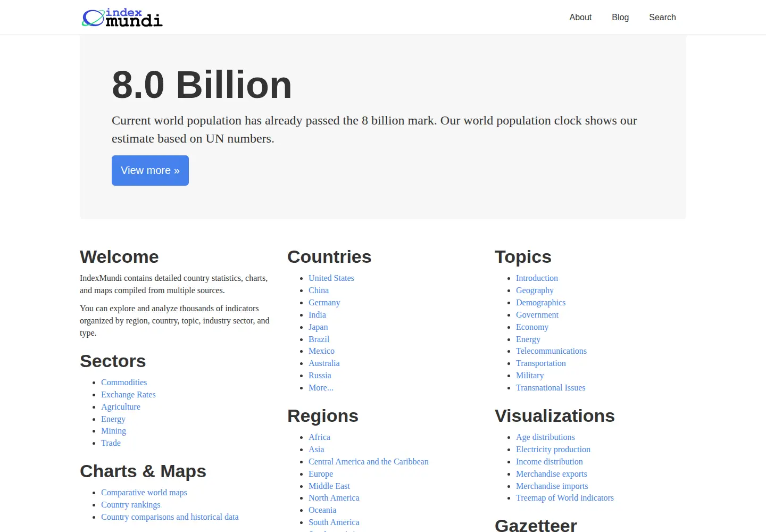The image size is (766, 532).
Task: Open Germany's country page
Action: pos(324,303)
